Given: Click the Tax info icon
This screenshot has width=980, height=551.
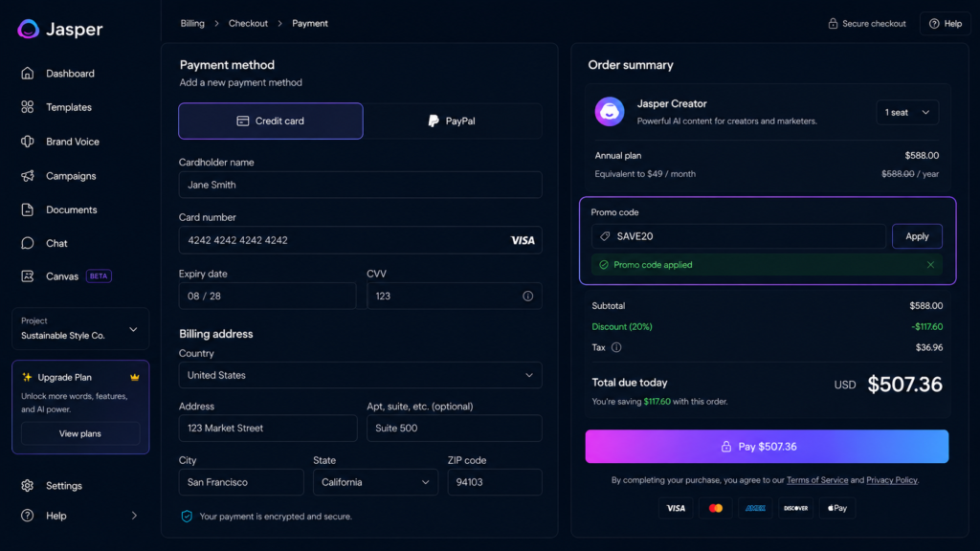Looking at the screenshot, I should pos(616,347).
